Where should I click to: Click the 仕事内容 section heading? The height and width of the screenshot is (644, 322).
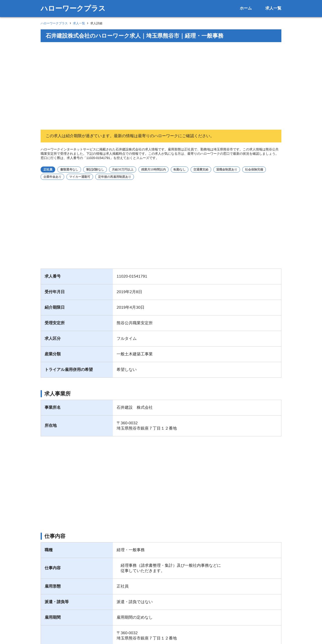55,536
